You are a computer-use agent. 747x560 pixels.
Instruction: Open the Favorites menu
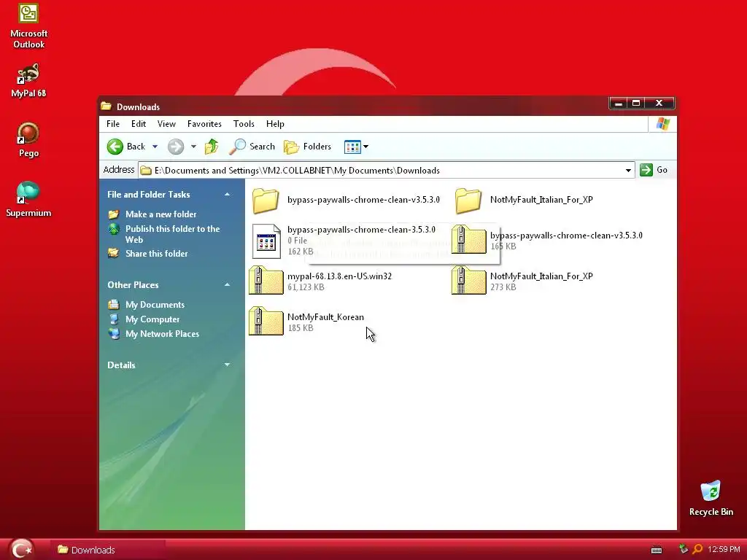click(204, 124)
